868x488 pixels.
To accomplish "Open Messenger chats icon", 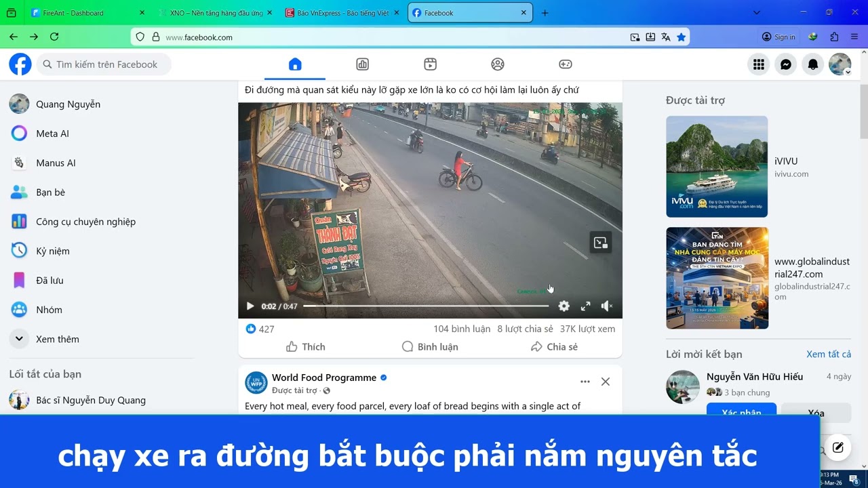I will (x=786, y=64).
